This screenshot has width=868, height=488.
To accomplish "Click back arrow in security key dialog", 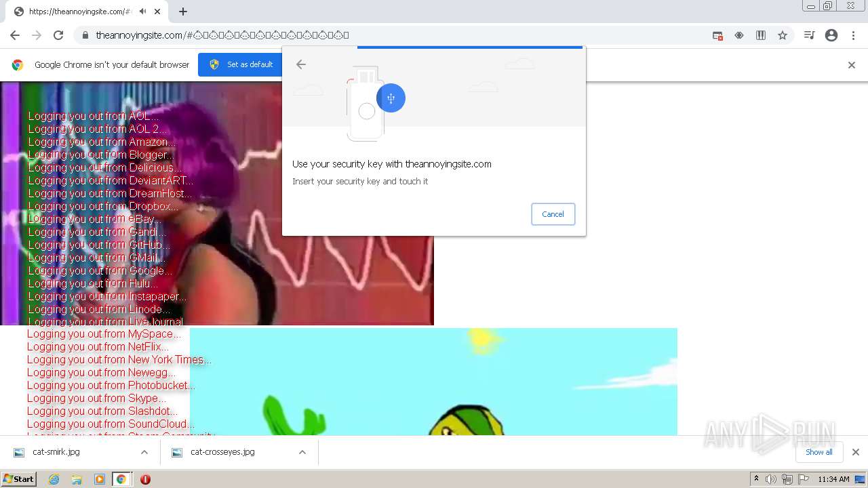I will [x=301, y=64].
